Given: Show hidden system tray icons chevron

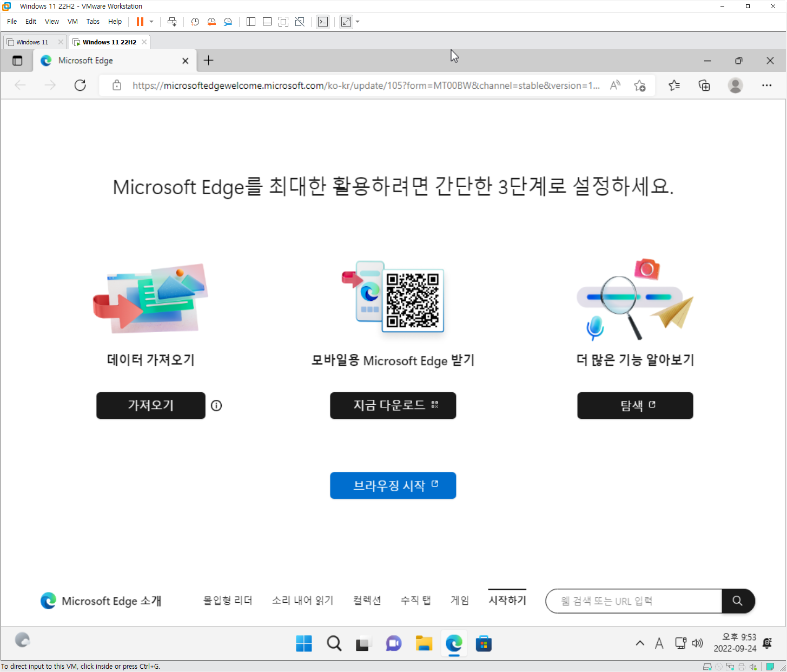Looking at the screenshot, I should tap(640, 643).
